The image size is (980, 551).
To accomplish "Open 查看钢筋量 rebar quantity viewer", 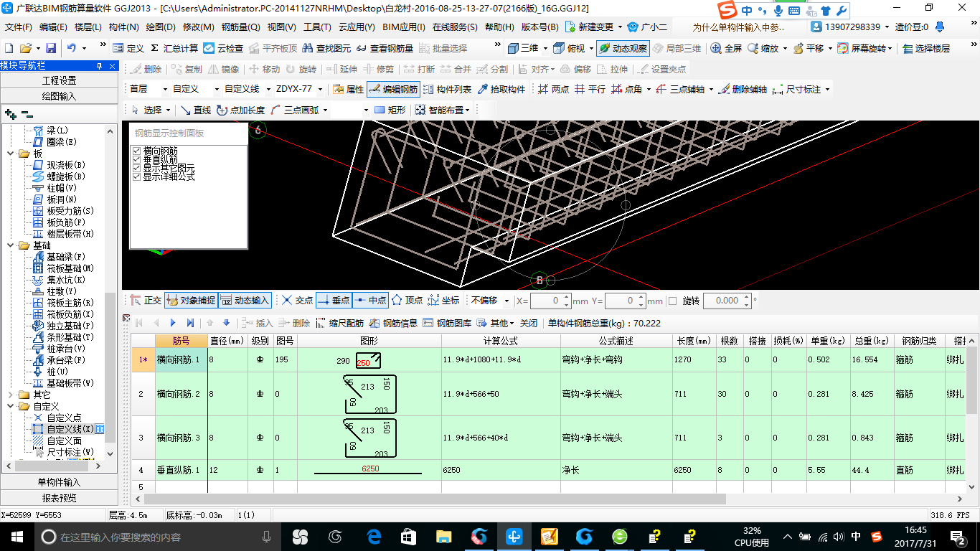I will click(385, 48).
